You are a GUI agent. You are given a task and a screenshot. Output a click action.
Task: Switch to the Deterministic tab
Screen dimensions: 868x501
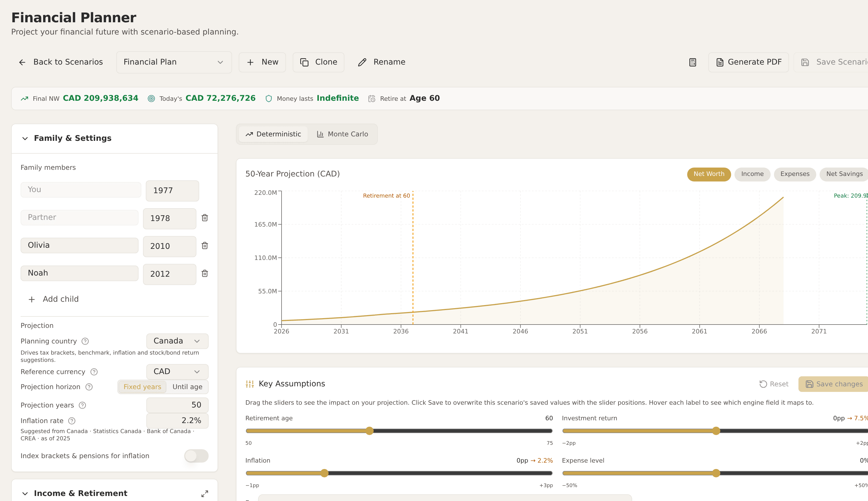[x=273, y=134]
